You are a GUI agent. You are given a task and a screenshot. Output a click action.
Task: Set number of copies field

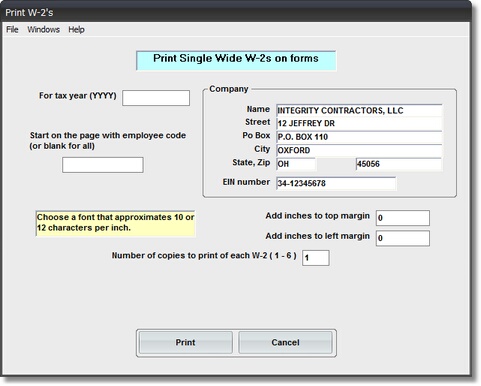point(316,258)
